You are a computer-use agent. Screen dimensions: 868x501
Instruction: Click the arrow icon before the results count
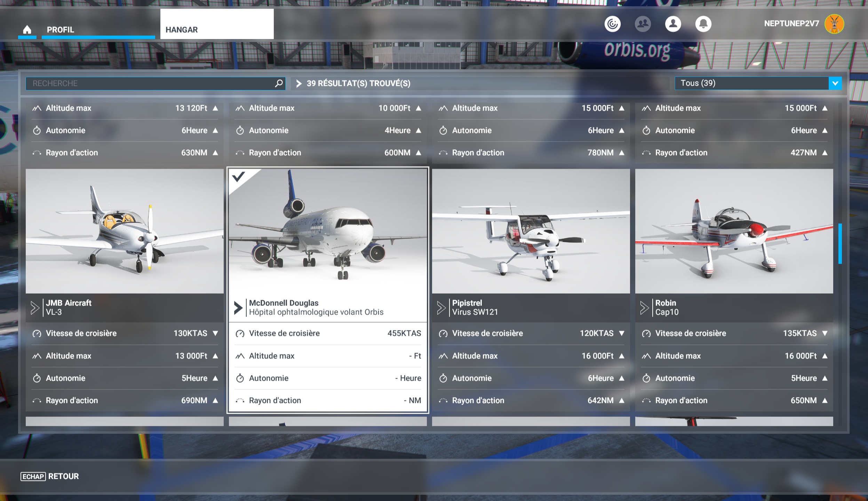pos(299,83)
